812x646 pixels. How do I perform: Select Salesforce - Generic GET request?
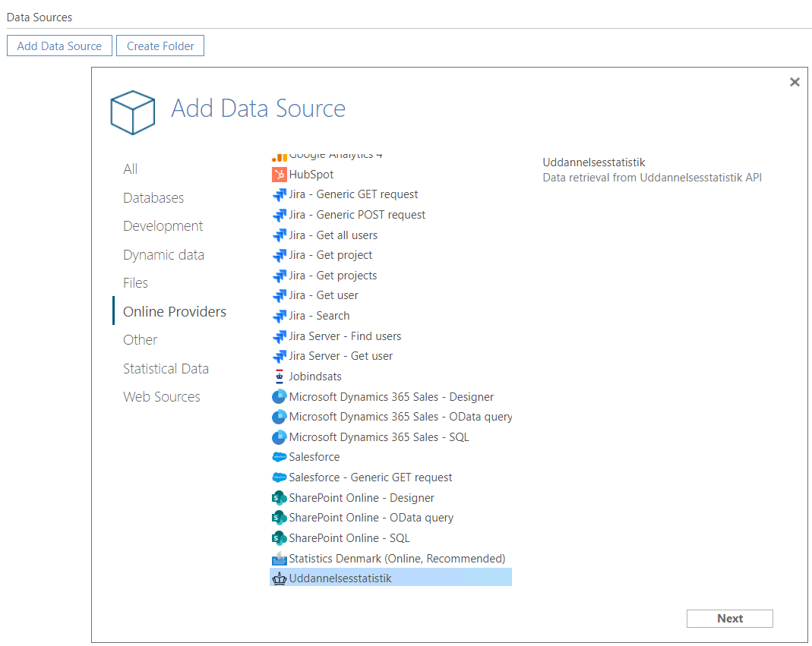click(370, 477)
